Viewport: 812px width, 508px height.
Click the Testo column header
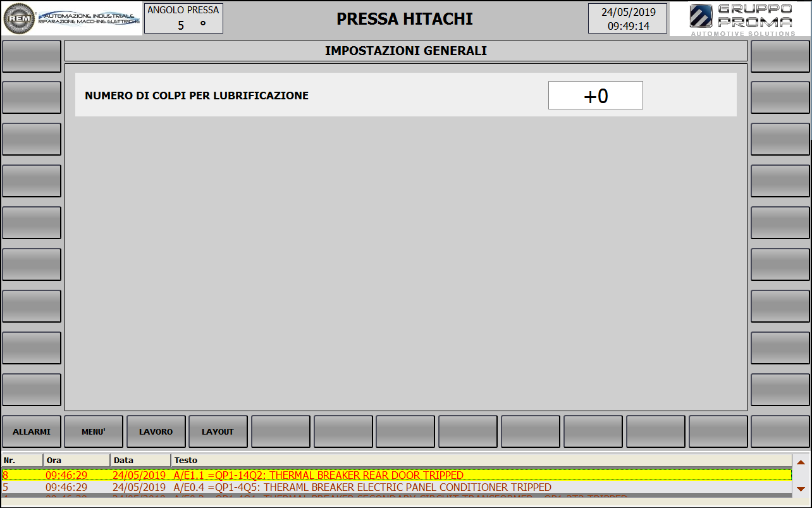pos(481,460)
